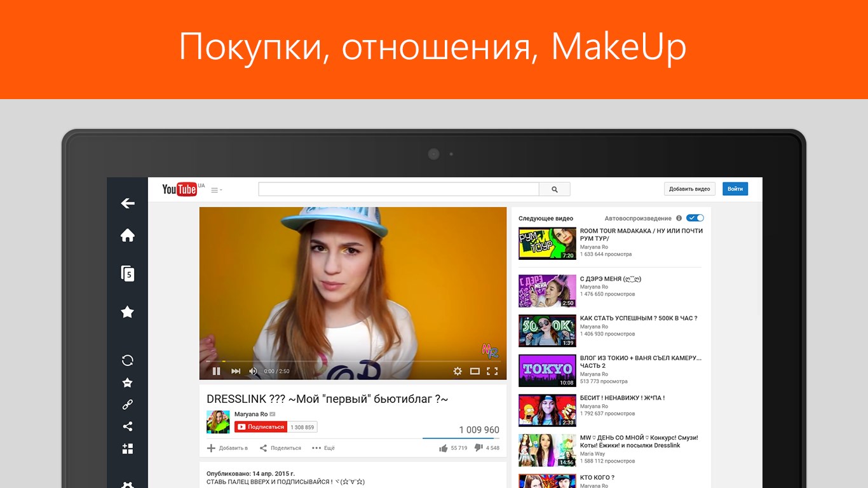The image size is (868, 488).
Task: Like the video with the thumbs up icon
Action: click(x=444, y=448)
